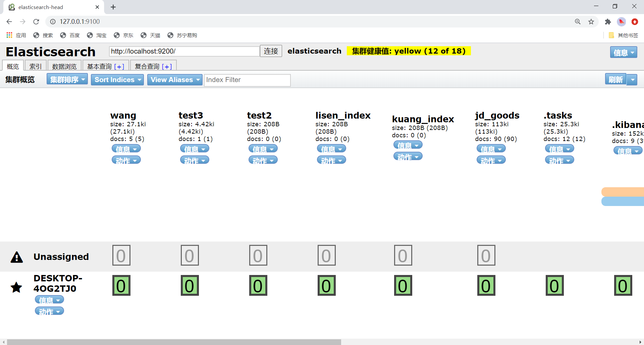Open 信息 dropdown for jd_goods index
Image resolution: width=644 pixels, height=345 pixels.
[x=491, y=149]
